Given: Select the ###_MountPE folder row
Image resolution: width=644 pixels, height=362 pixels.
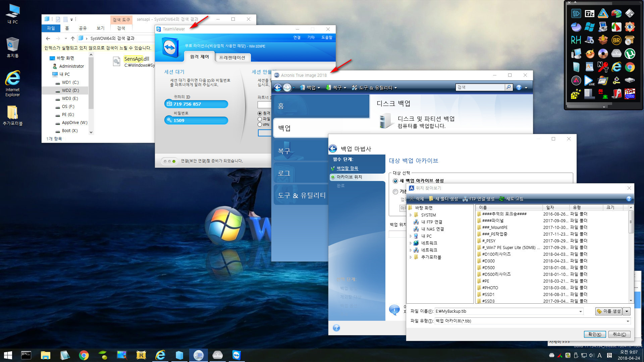Looking at the screenshot, I should click(x=552, y=227).
